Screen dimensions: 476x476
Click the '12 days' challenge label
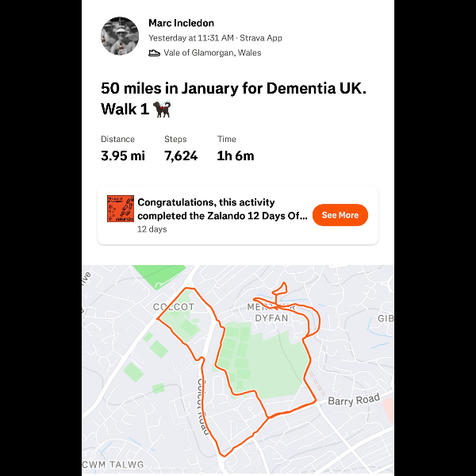[x=152, y=229]
